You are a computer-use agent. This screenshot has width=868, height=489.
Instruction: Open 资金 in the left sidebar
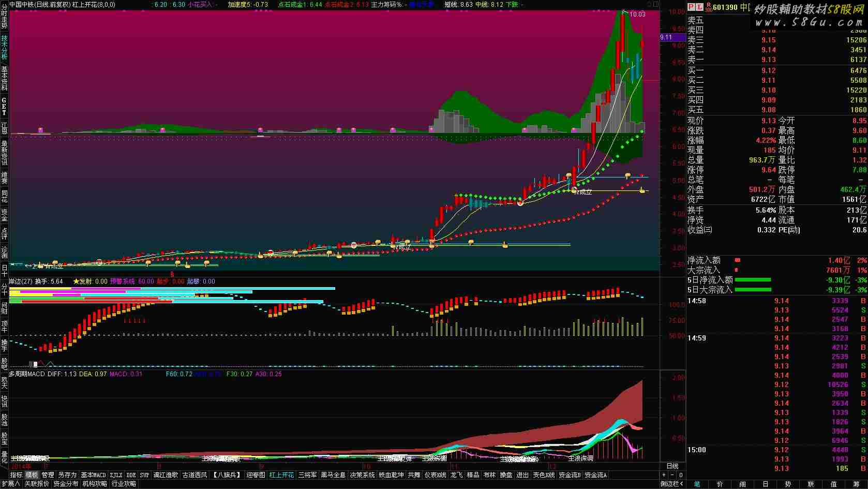pyautogui.click(x=4, y=215)
